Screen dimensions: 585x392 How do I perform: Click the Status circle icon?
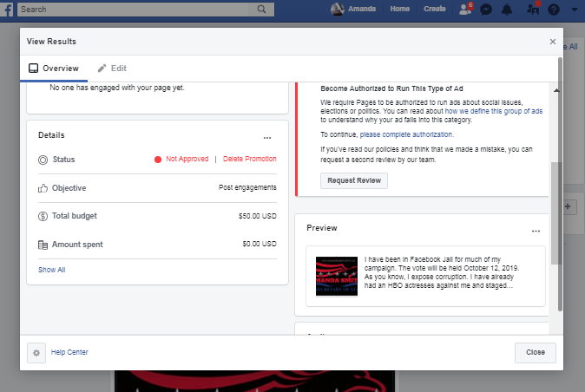43,160
